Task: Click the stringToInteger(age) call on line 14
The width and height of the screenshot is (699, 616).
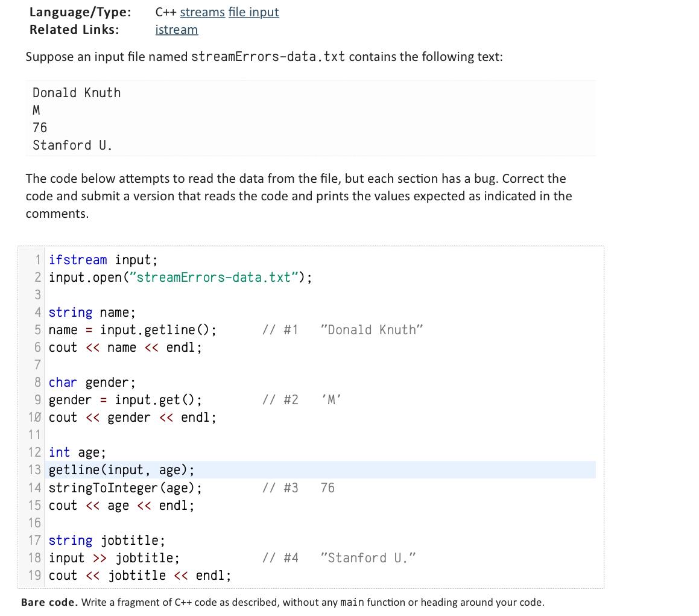Action: coord(125,487)
